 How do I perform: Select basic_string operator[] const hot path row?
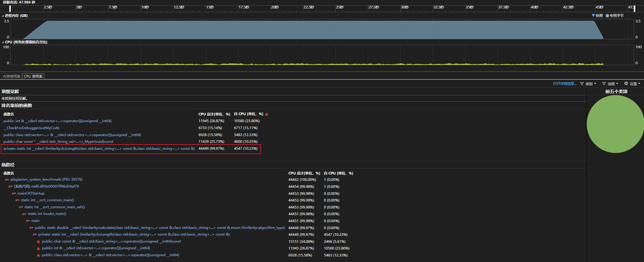pyautogui.click(x=111, y=241)
